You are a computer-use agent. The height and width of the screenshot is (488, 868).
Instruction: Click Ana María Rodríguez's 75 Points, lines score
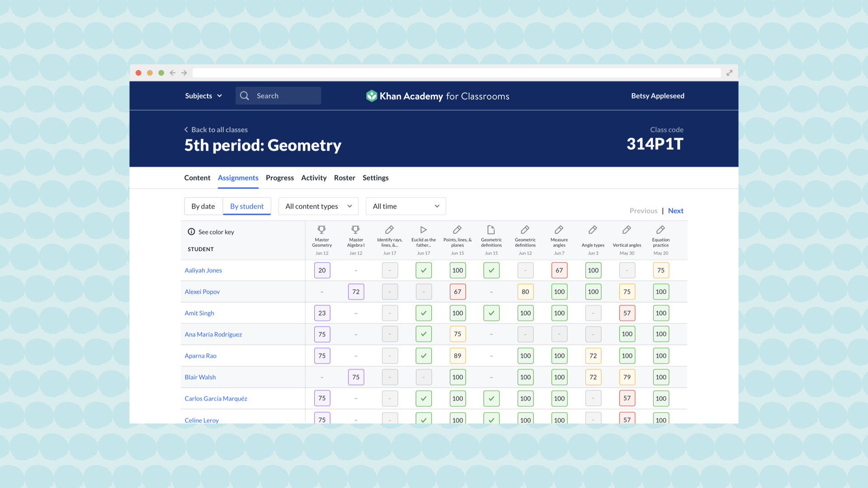(x=458, y=334)
